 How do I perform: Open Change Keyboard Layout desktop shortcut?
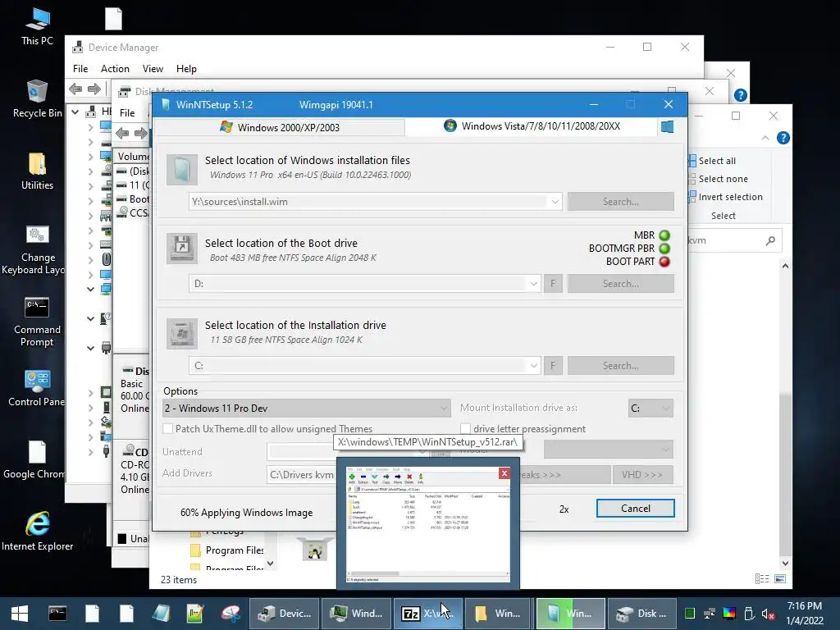coord(37,249)
